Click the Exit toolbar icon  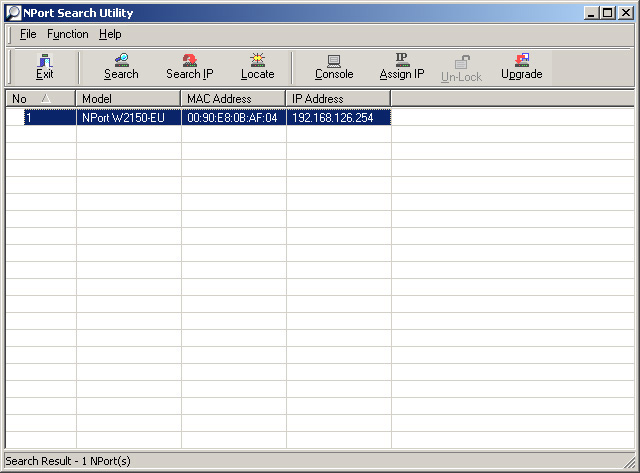pos(44,67)
